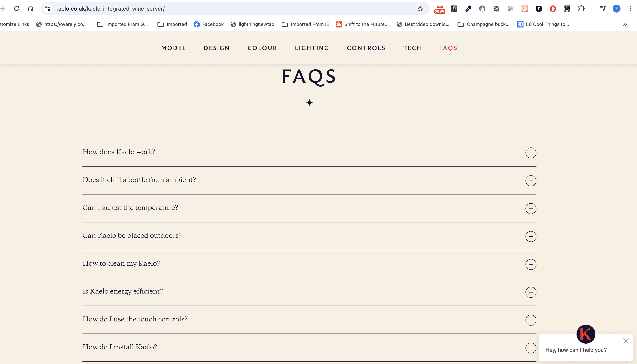Click 'Can Kaelo be placed outdoors?' text
This screenshot has height=364, width=637.
[x=132, y=235]
